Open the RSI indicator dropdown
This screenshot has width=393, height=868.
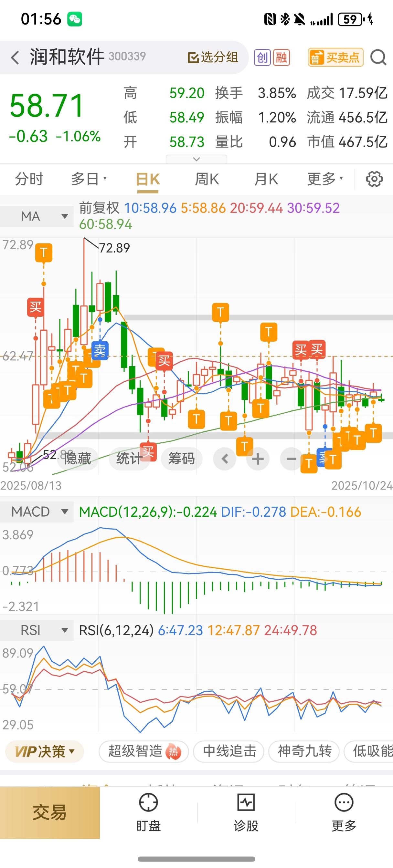coord(37,630)
